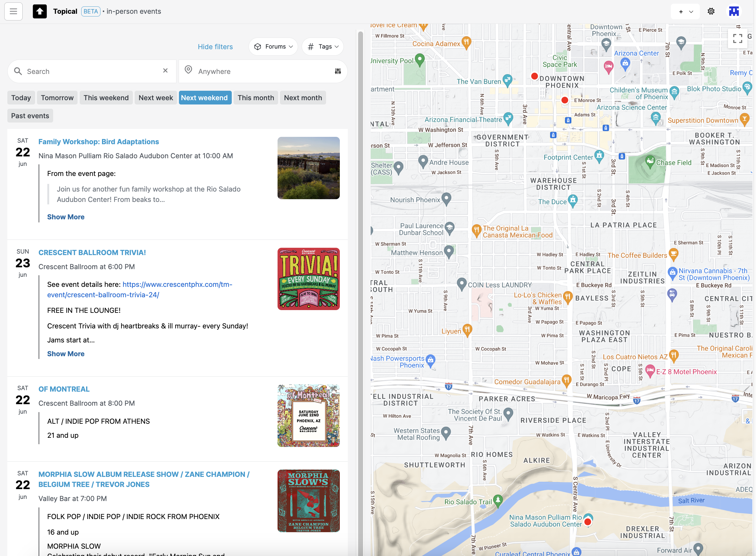Select the Past events filter
756x556 pixels.
tap(30, 116)
